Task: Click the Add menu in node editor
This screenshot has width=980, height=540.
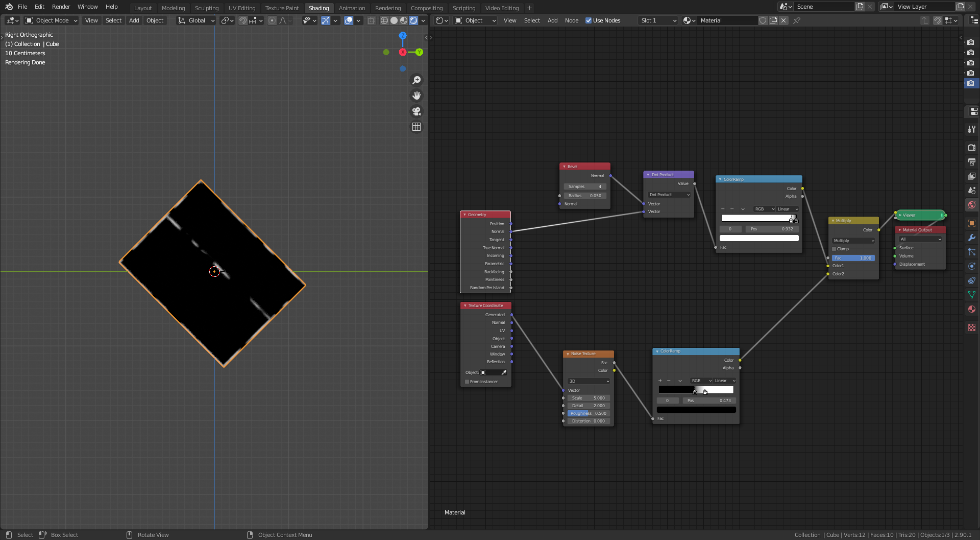Action: click(552, 20)
